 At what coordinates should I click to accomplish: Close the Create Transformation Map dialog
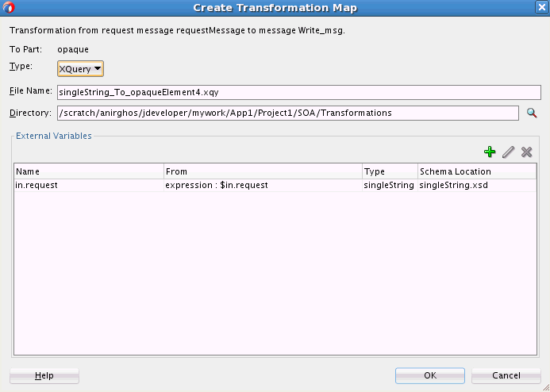(x=541, y=7)
